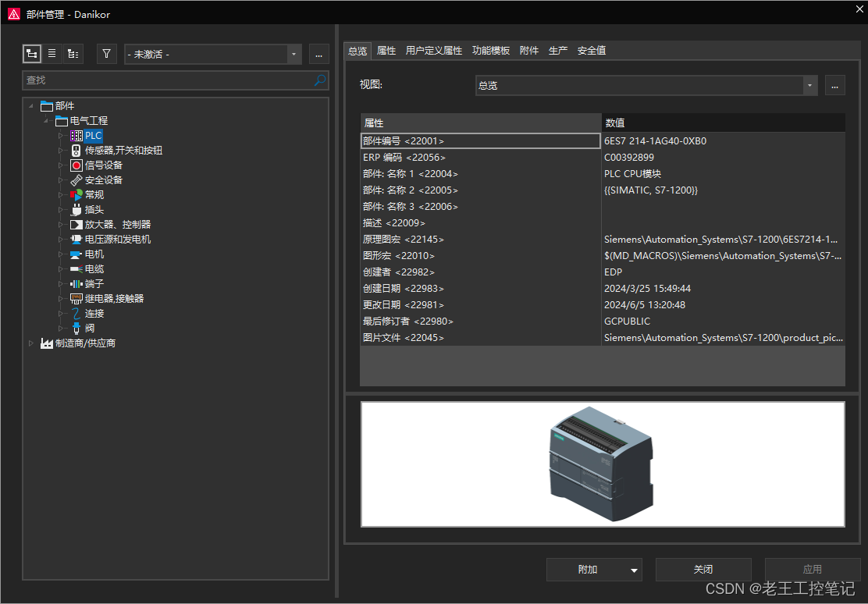Click the 端子 terminal icon
The image size is (868, 604).
[76, 284]
